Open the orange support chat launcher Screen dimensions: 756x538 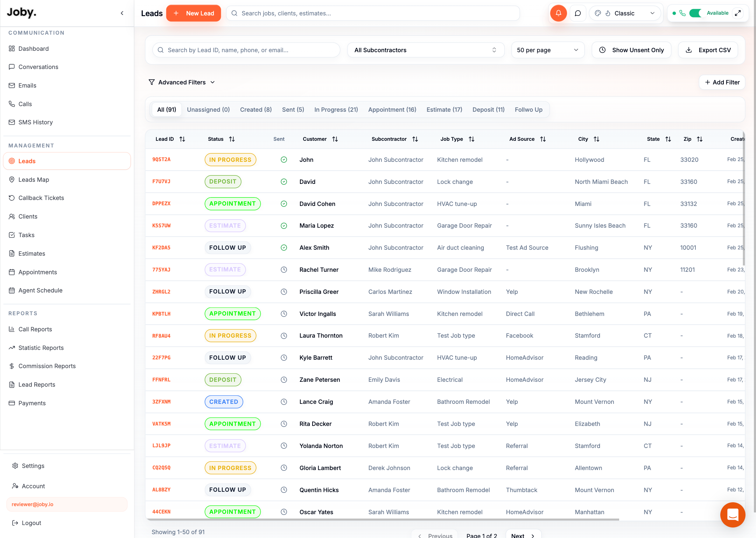pos(733,515)
